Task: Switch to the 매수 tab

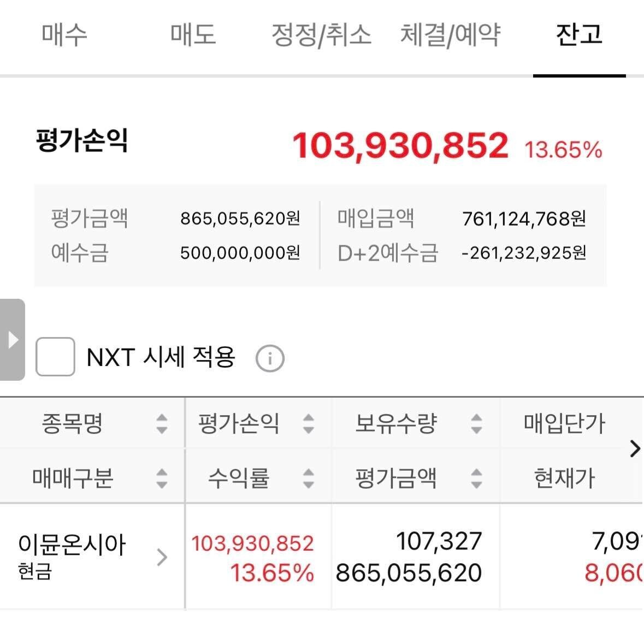Action: point(64,35)
